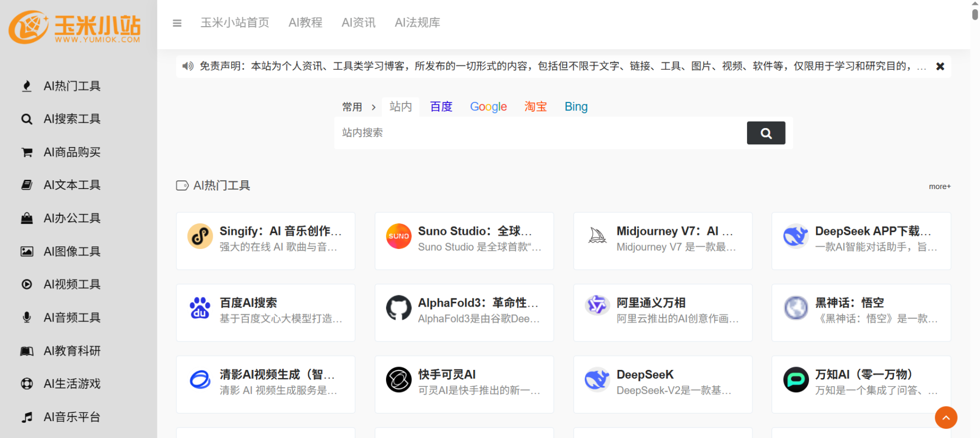The height and width of the screenshot is (438, 980).
Task: Click the AI音乐平台 music note icon
Action: 27,417
